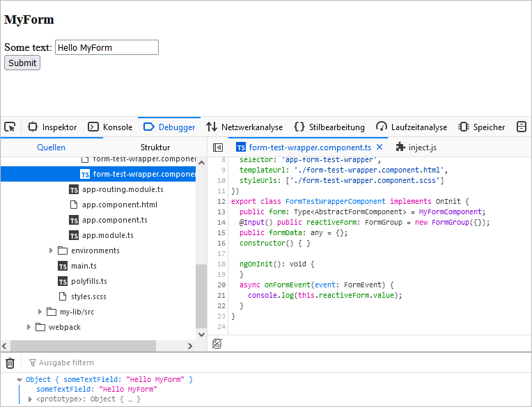Expand the my-lib/src folder
The width and height of the screenshot is (532, 407).
tap(40, 312)
